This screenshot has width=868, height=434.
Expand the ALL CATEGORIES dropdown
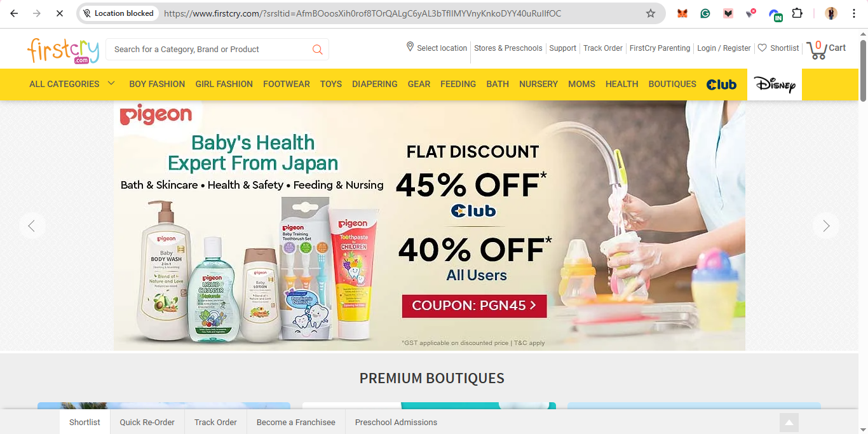pos(72,84)
